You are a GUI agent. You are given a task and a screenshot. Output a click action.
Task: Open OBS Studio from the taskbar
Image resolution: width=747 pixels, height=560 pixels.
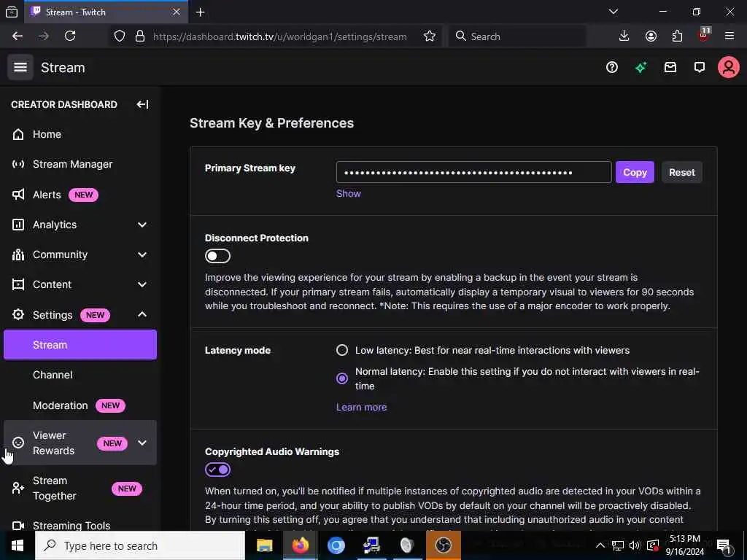(x=443, y=545)
